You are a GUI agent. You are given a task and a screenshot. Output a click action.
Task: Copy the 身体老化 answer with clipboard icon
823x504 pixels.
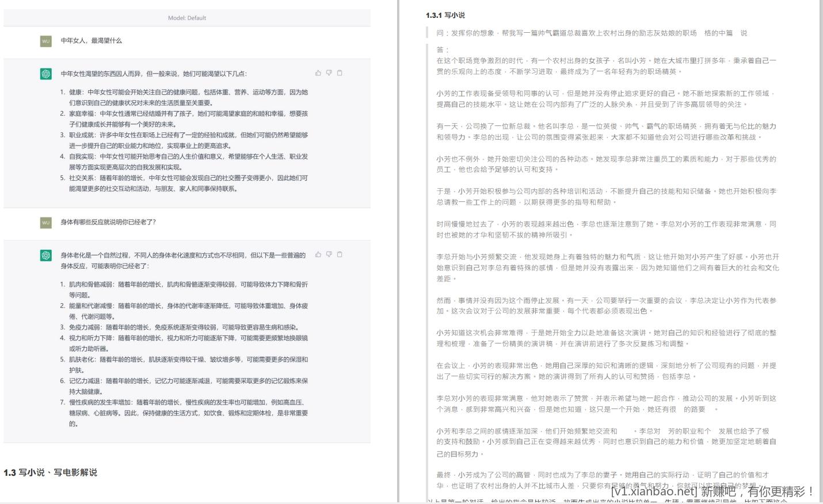340,254
